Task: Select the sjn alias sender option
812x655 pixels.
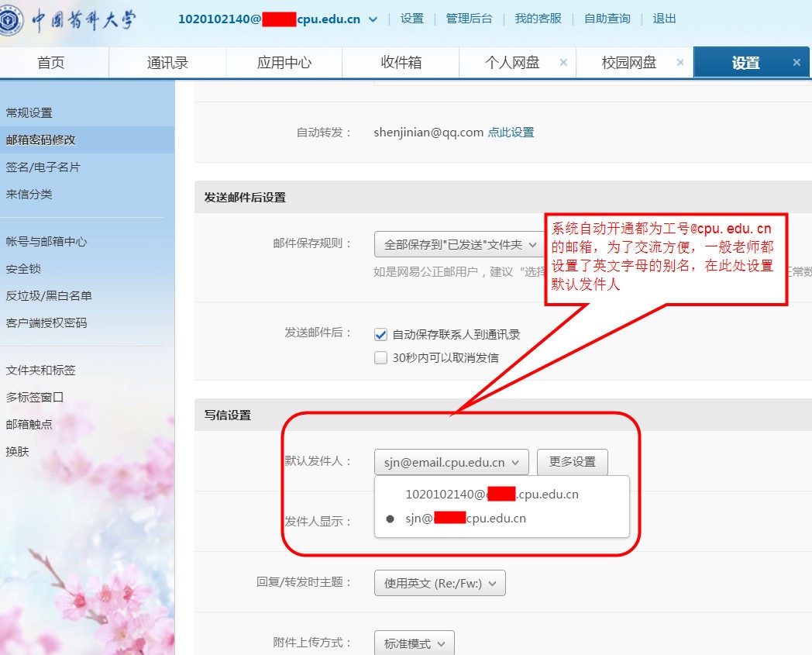Action: tap(465, 519)
